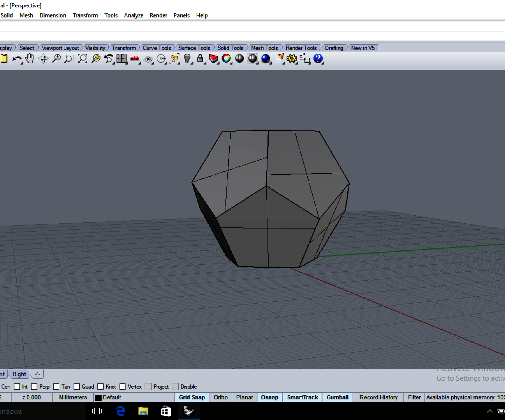The width and height of the screenshot is (505, 420).
Task: Enable the shaded viewport display icon
Action: pyautogui.click(x=239, y=58)
